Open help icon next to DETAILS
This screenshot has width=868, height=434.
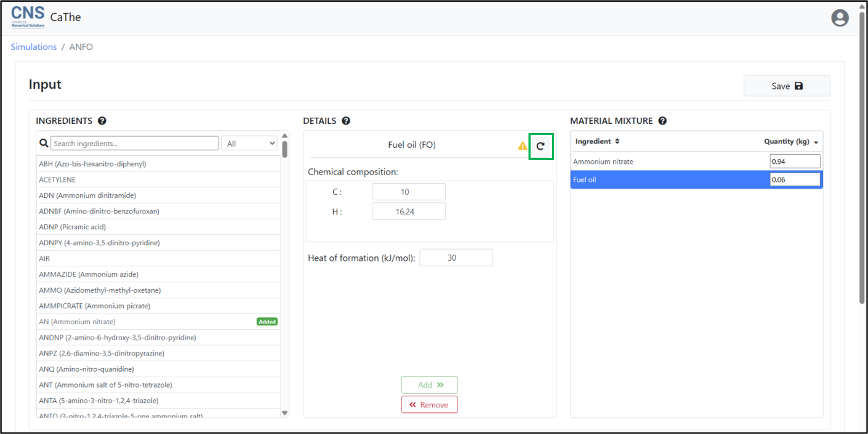pos(346,121)
